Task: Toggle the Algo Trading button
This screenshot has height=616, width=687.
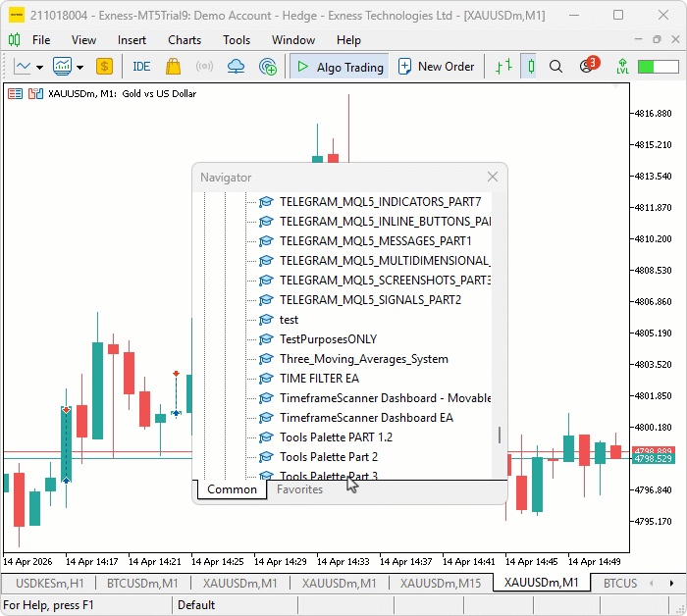Action: point(340,67)
